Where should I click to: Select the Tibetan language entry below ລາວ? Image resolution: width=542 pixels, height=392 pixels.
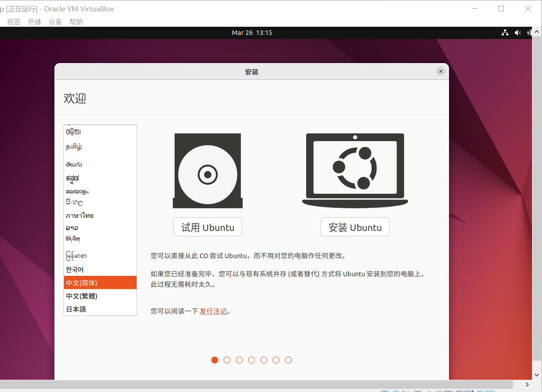(100, 239)
